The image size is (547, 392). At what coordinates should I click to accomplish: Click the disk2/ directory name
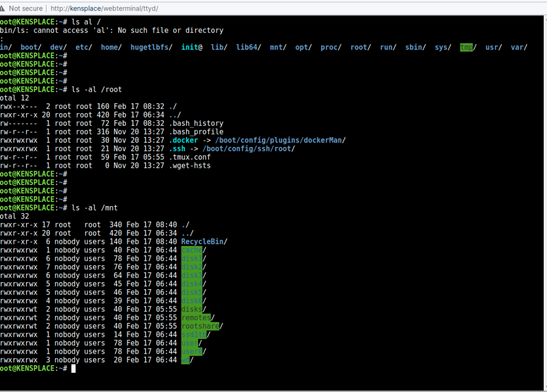[194, 267]
